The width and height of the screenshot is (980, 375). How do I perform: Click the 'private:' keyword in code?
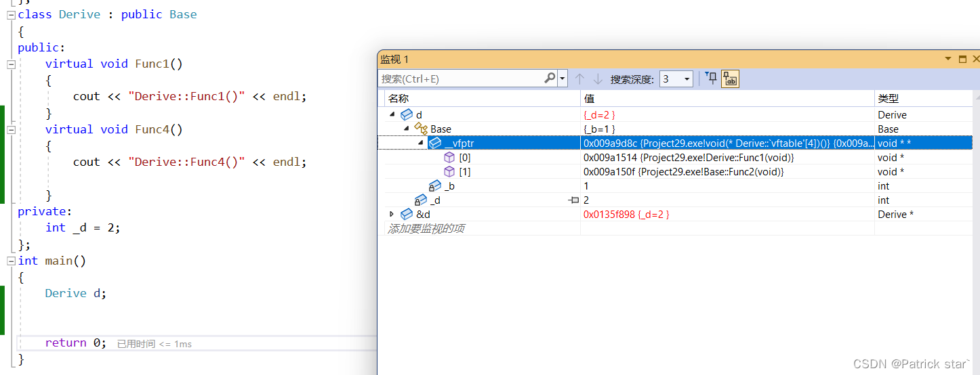pos(45,211)
